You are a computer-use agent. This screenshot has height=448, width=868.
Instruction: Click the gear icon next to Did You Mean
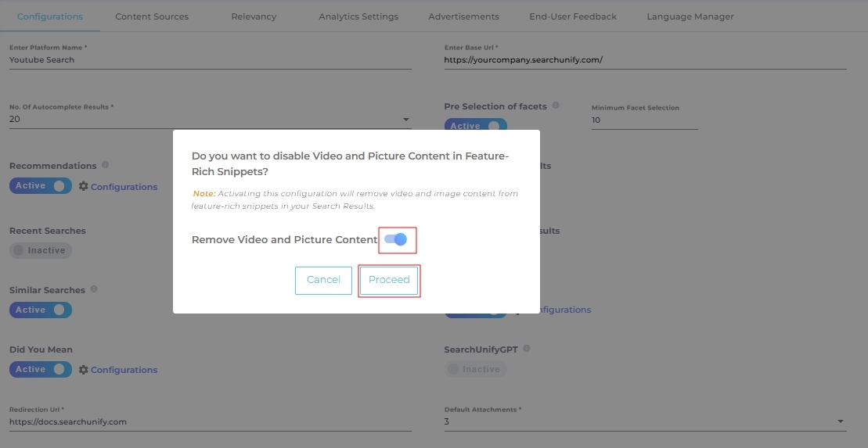(x=84, y=370)
